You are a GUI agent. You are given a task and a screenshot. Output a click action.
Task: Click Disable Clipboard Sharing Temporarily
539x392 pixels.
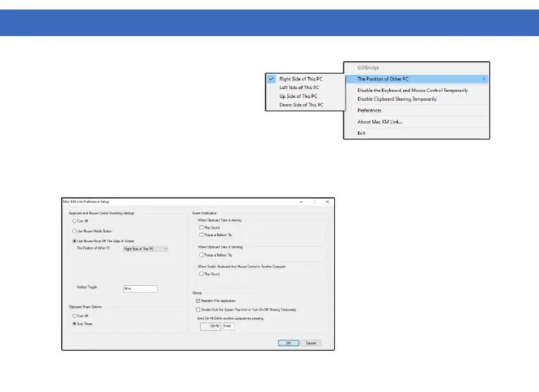click(397, 99)
